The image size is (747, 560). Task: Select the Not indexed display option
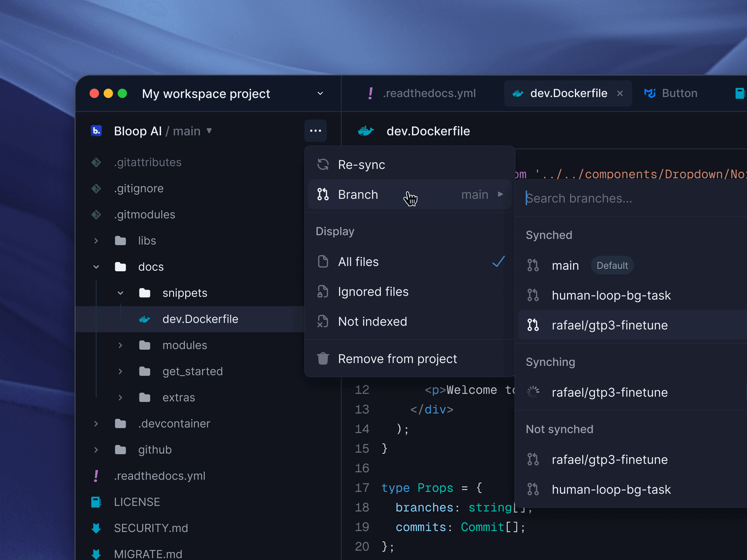point(372,321)
